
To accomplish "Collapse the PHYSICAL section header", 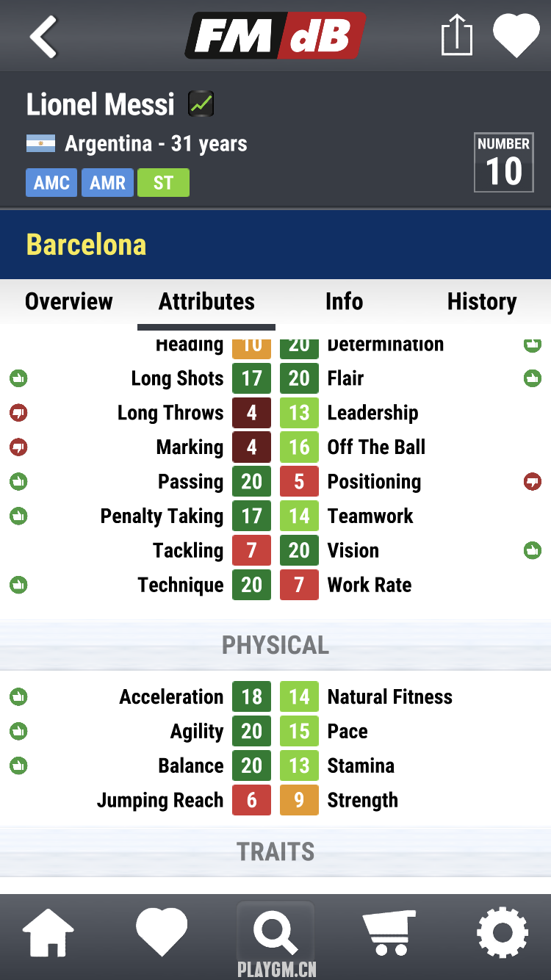I will click(x=275, y=645).
